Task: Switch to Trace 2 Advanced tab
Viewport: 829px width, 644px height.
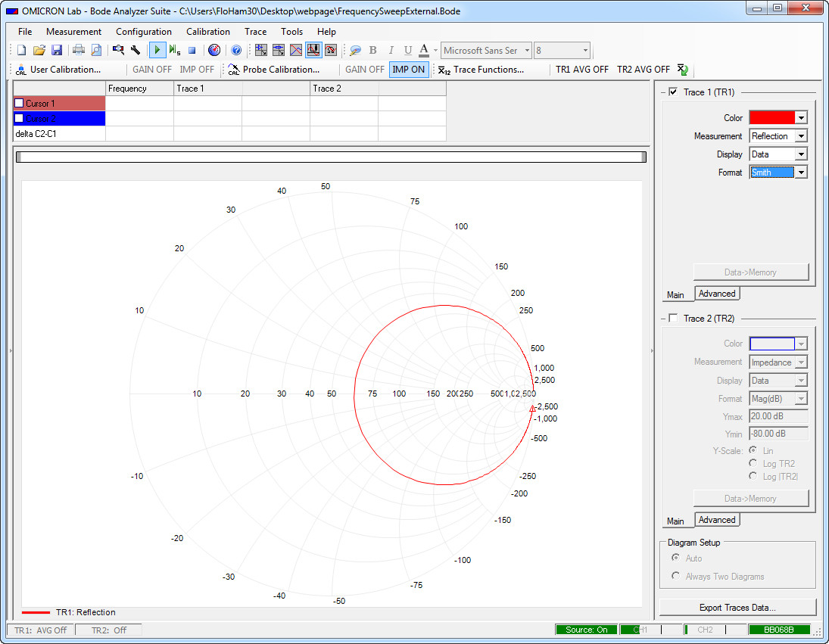Action: click(717, 520)
